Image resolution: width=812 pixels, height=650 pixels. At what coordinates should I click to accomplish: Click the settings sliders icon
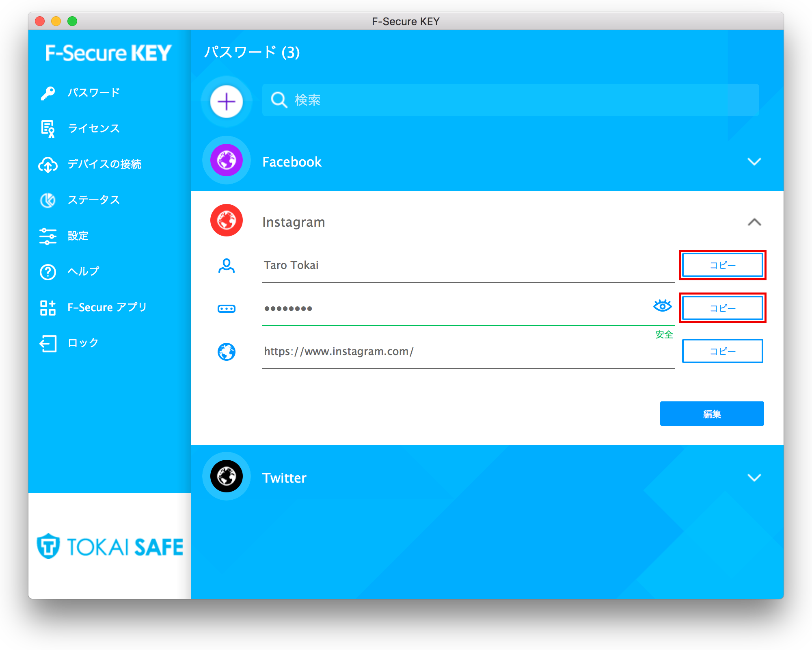pyautogui.click(x=48, y=236)
